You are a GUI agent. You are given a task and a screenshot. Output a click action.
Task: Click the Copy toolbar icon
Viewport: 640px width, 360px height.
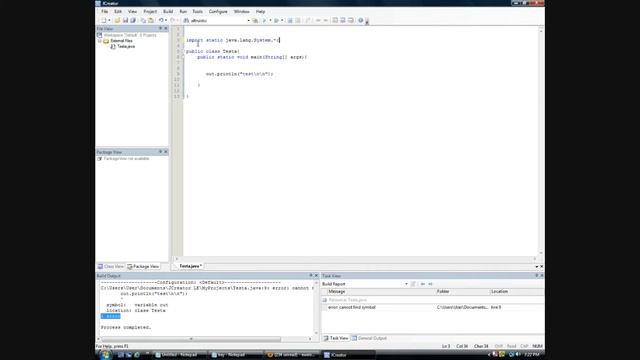pos(143,20)
